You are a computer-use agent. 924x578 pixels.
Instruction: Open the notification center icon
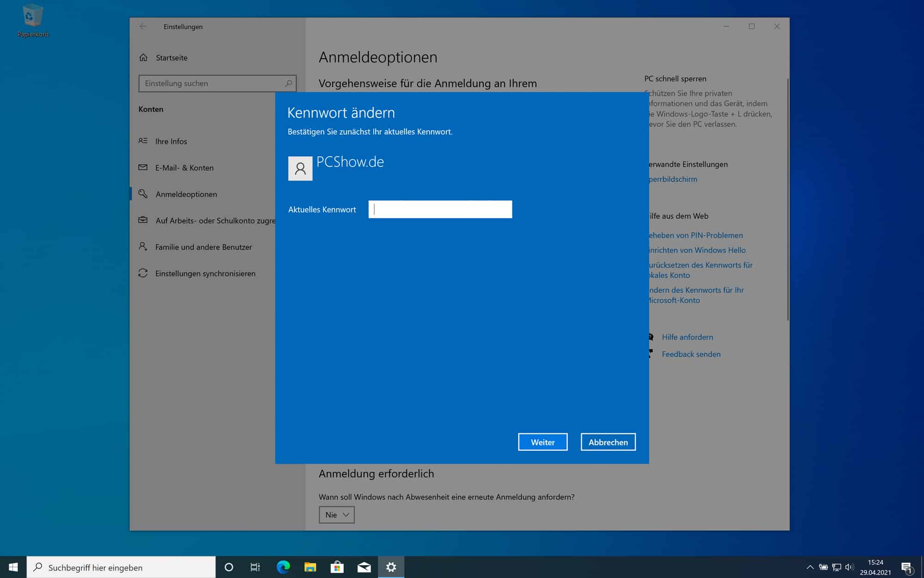906,567
